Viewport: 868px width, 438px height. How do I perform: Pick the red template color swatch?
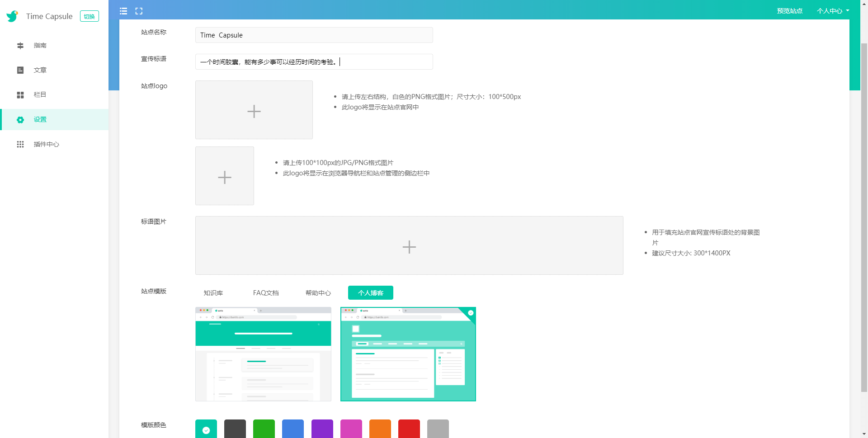[x=409, y=429]
